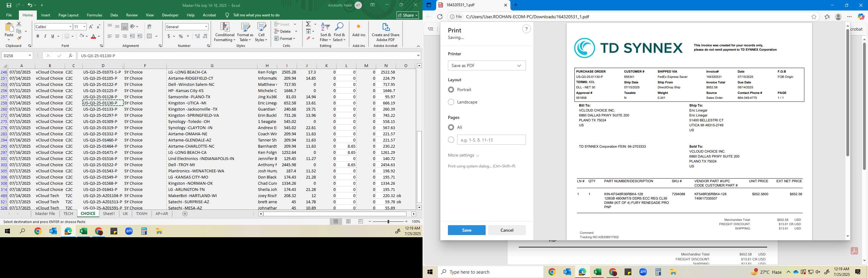Click the Insert Function fx icon
Viewport: 868px width, 278px height.
(71, 56)
